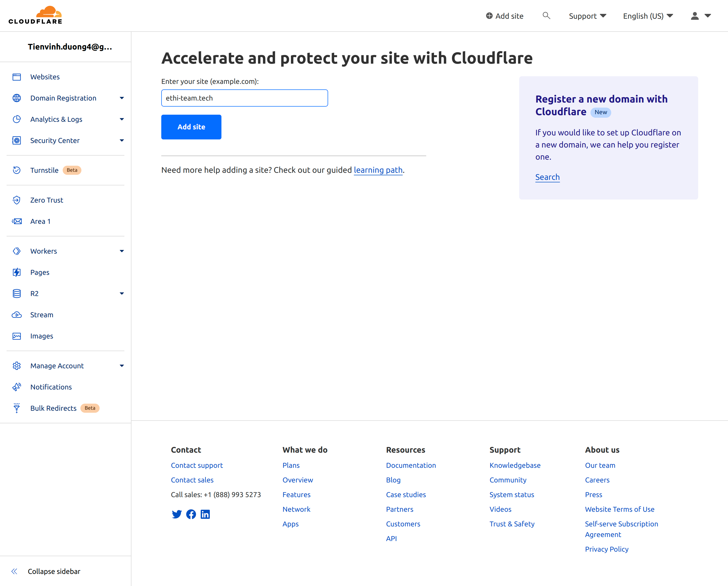Click the account name Tienvinh.duong4@g...
The width and height of the screenshot is (728, 586).
(x=70, y=47)
